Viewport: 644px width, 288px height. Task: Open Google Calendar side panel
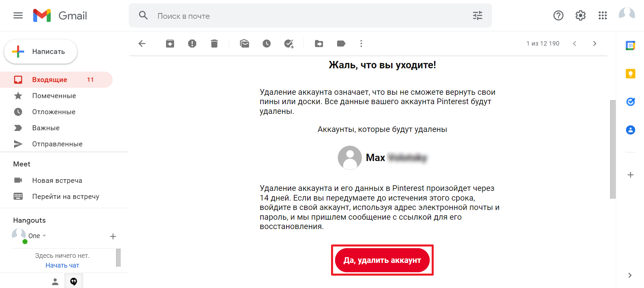[x=630, y=46]
